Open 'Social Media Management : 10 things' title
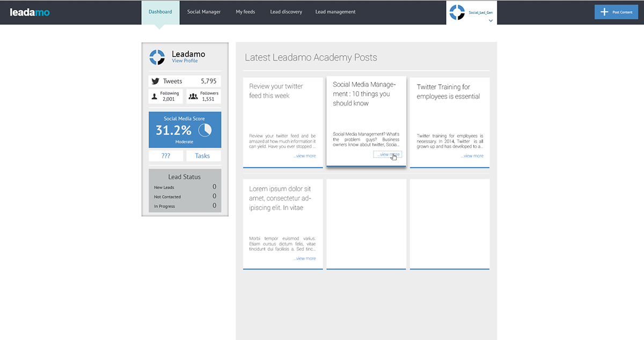Image resolution: width=644 pixels, height=340 pixels. pyautogui.click(x=364, y=94)
